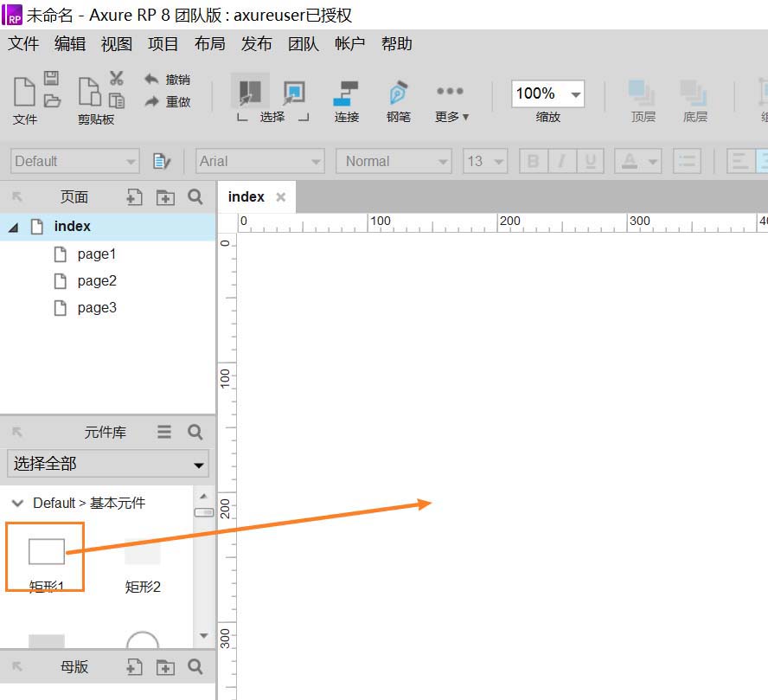Screen dimensions: 768x700
Task: Click the paste clipboard icon
Action: point(90,92)
